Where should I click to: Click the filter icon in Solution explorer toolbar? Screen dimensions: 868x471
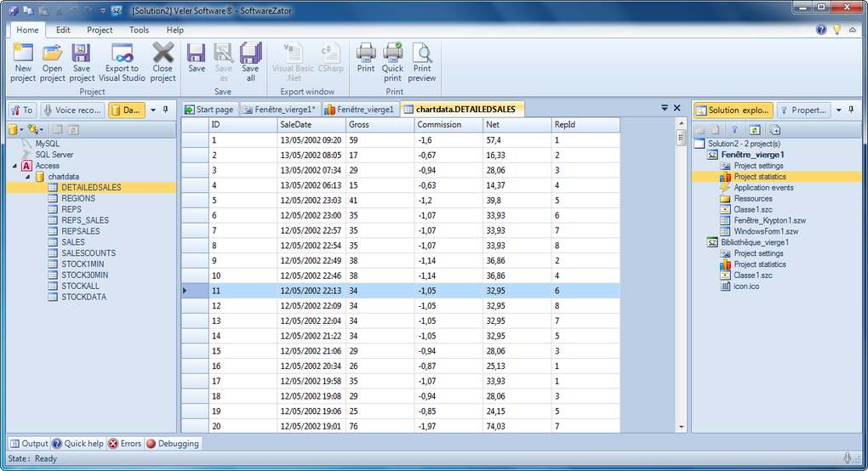[x=734, y=130]
